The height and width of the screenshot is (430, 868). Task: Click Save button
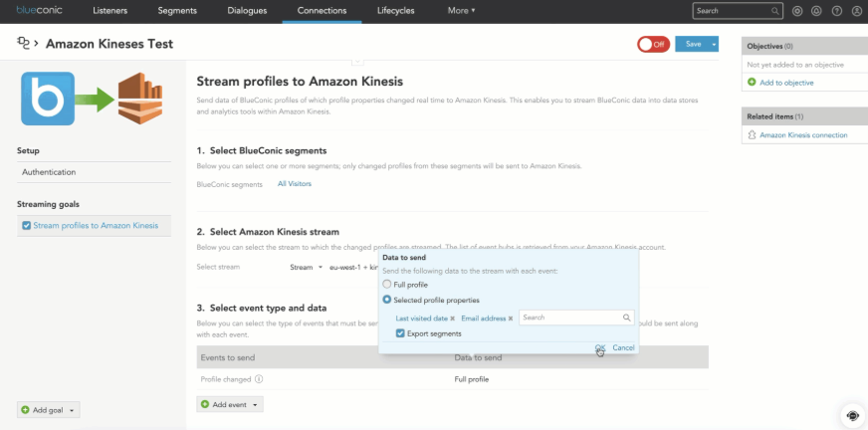(693, 44)
